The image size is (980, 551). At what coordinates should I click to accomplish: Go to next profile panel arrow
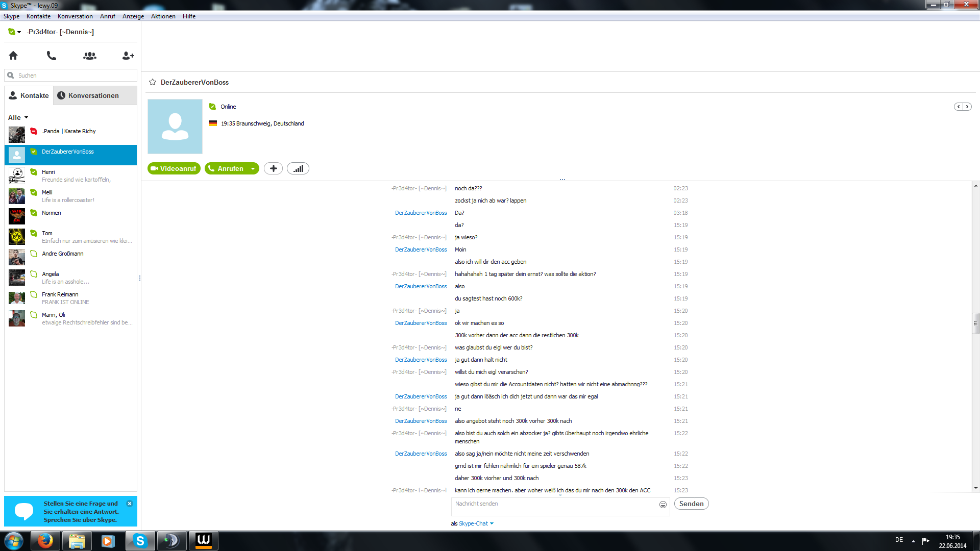967,107
